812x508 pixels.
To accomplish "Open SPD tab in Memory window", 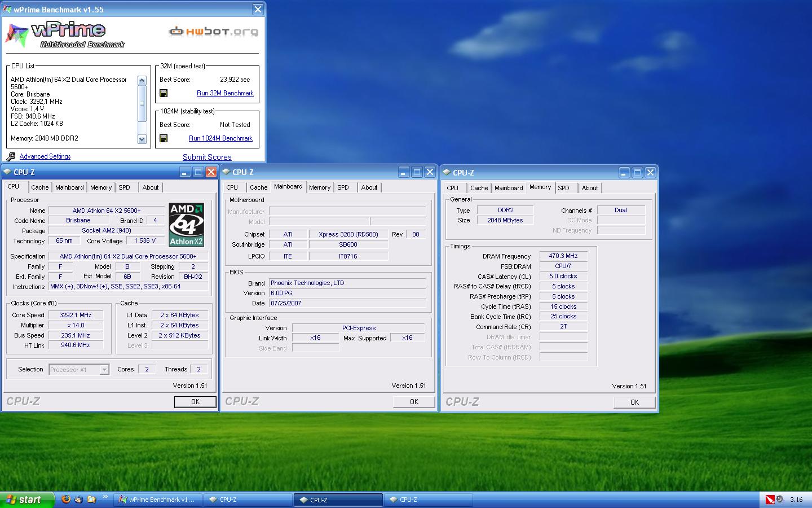I will [x=564, y=188].
